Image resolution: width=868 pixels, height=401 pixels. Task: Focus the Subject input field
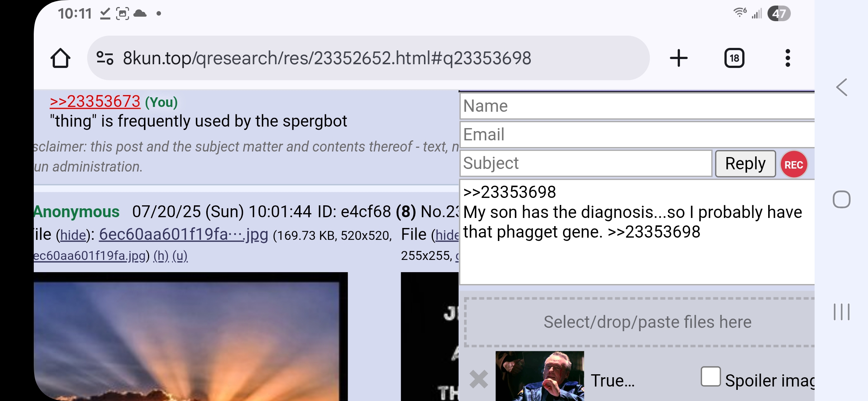[x=586, y=163]
